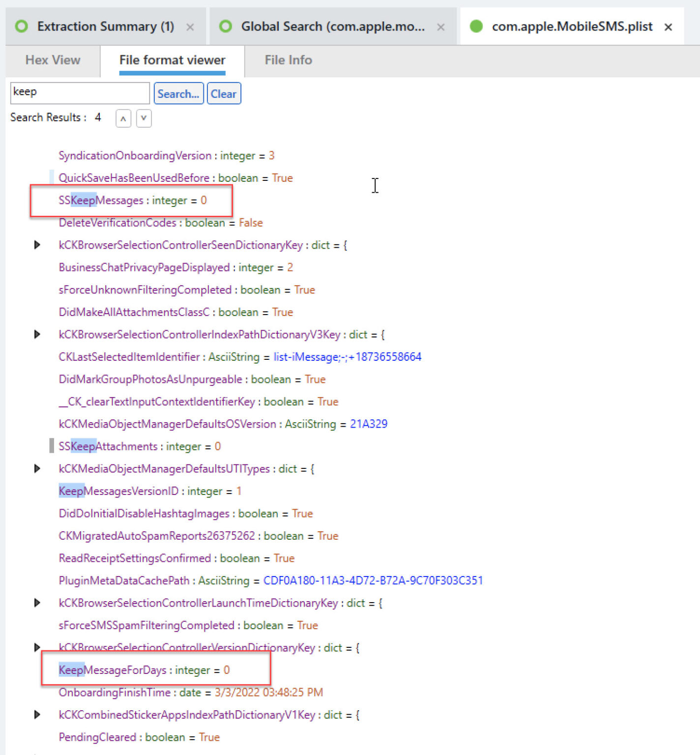The height and width of the screenshot is (755, 700).
Task: Expand kCKBrowserSelectionControllerLaunchTimeDictionaryKey dict
Action: coord(37,603)
